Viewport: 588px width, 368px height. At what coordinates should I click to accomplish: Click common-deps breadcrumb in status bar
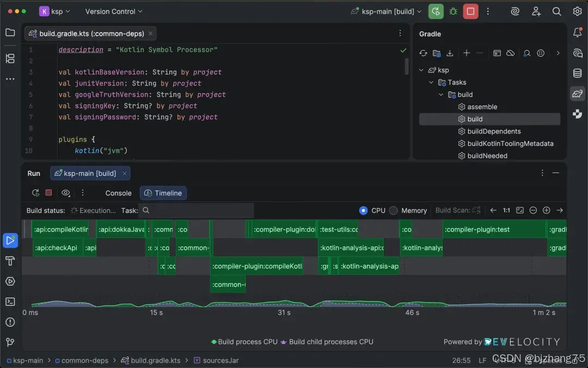81,360
